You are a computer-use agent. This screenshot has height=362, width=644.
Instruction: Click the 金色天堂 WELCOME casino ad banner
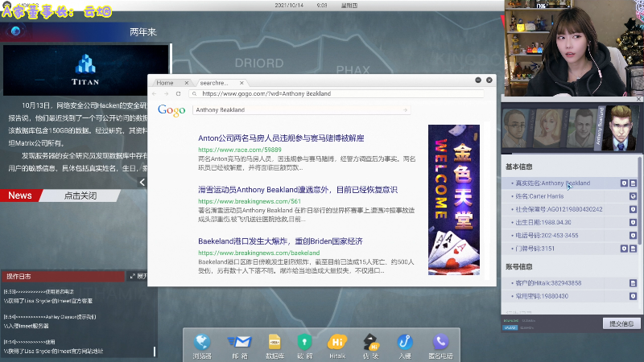(x=454, y=200)
